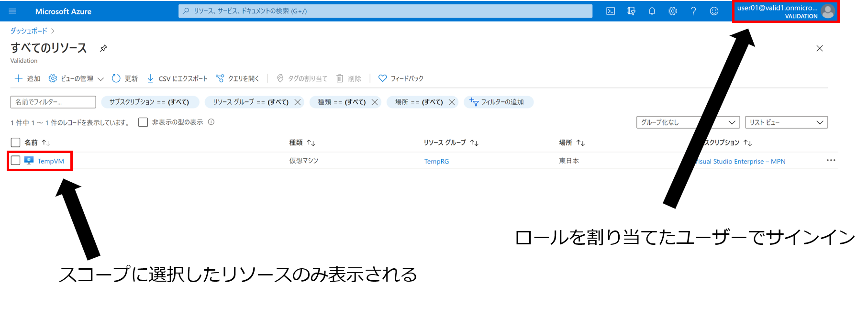Open the user01 account menu
The image size is (868, 329).
pos(786,11)
